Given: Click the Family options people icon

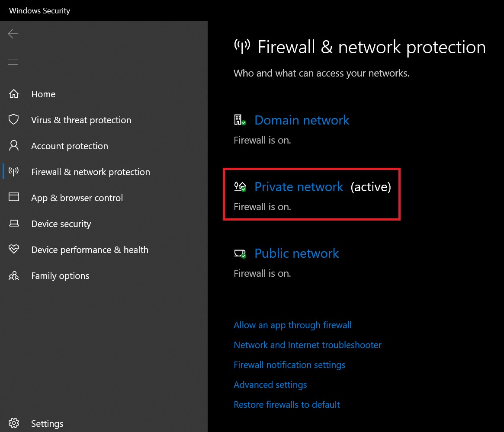Looking at the screenshot, I should point(14,275).
